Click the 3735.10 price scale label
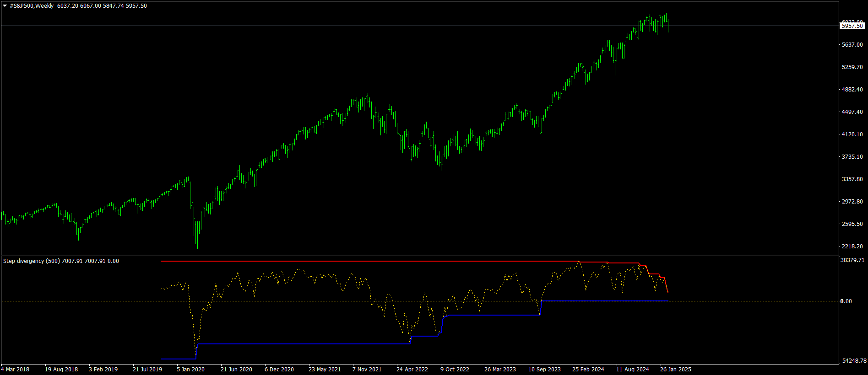The image size is (868, 375). coord(852,157)
